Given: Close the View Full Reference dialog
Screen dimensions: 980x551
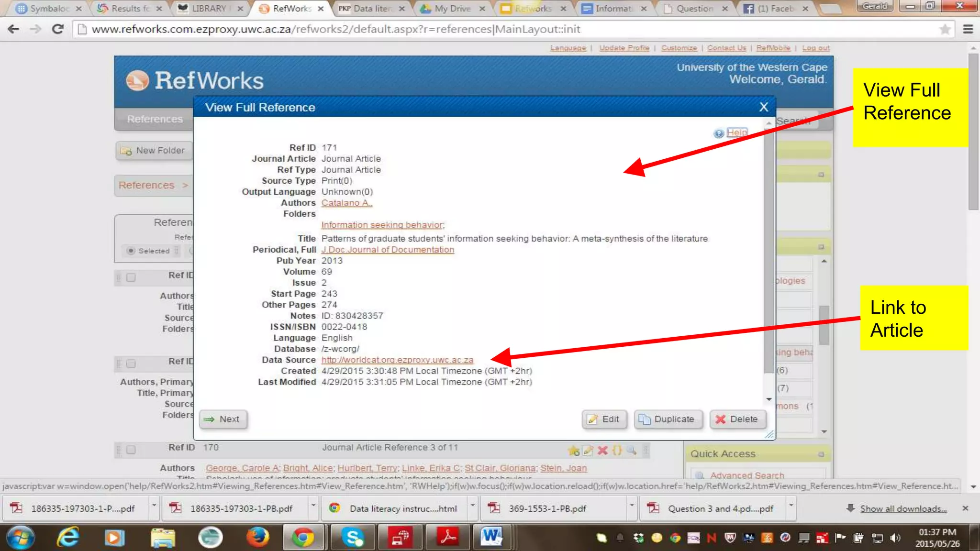Looking at the screenshot, I should (x=764, y=107).
